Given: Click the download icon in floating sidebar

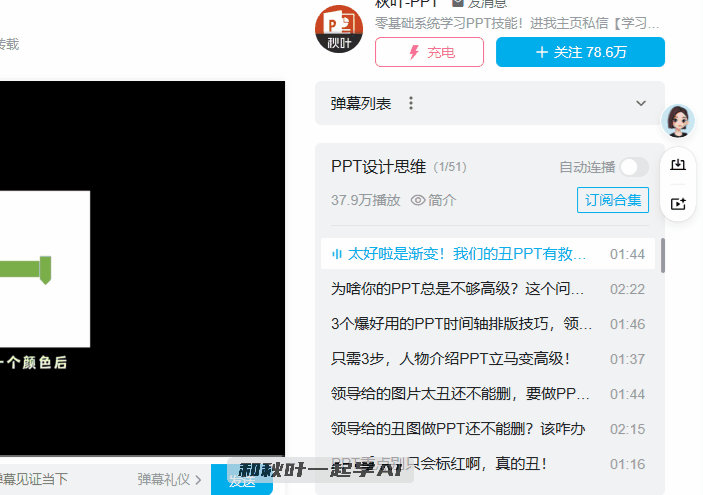Looking at the screenshot, I should coord(679,165).
